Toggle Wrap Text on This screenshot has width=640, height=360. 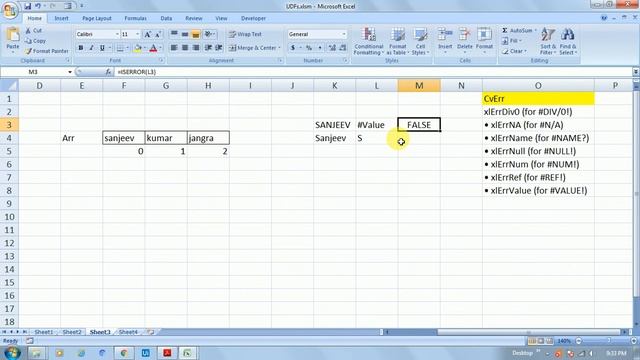point(245,34)
